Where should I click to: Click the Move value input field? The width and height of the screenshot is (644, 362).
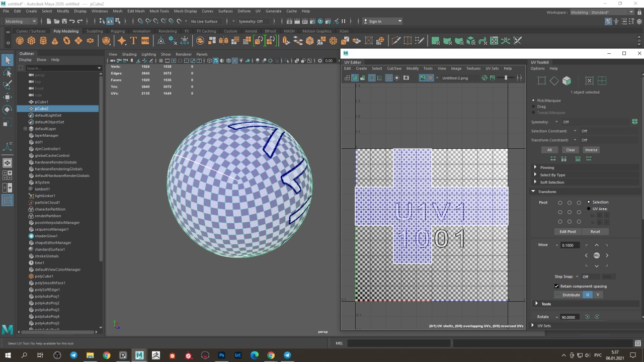[570, 245]
